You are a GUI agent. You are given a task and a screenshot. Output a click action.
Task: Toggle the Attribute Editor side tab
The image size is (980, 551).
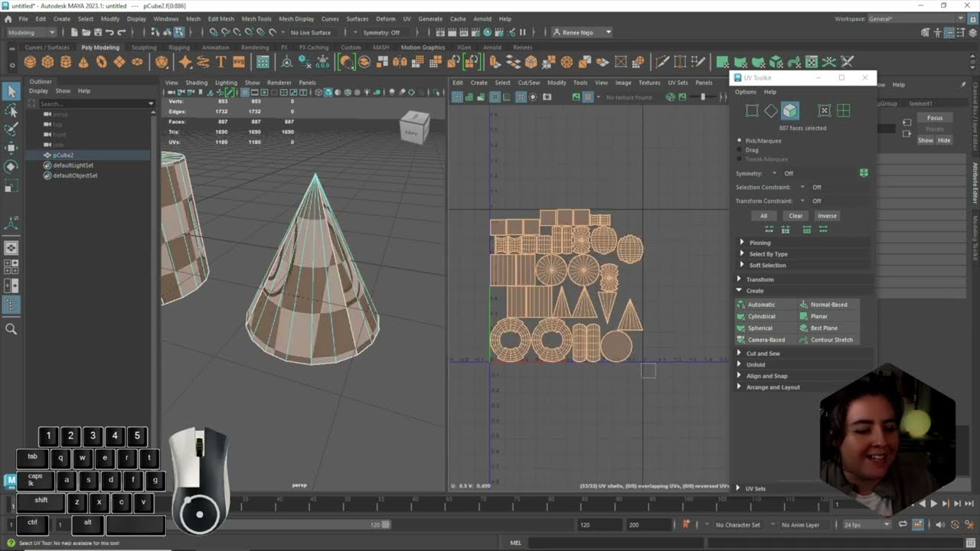coord(975,182)
